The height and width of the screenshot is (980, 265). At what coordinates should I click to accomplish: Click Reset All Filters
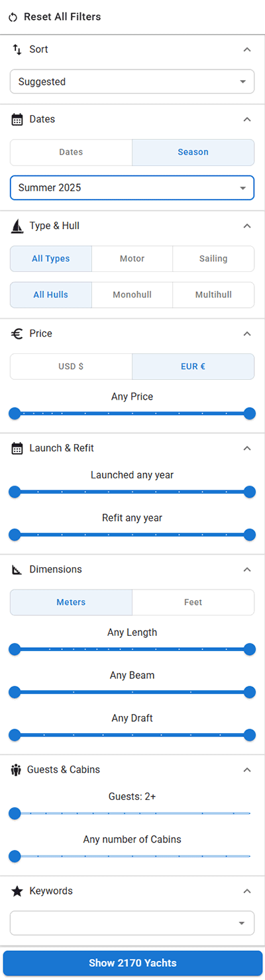tap(62, 17)
